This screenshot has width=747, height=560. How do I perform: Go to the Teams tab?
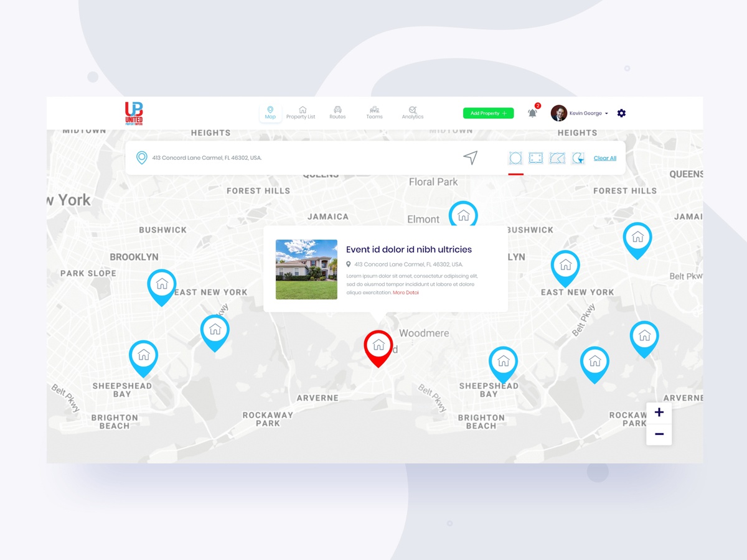tap(374, 113)
